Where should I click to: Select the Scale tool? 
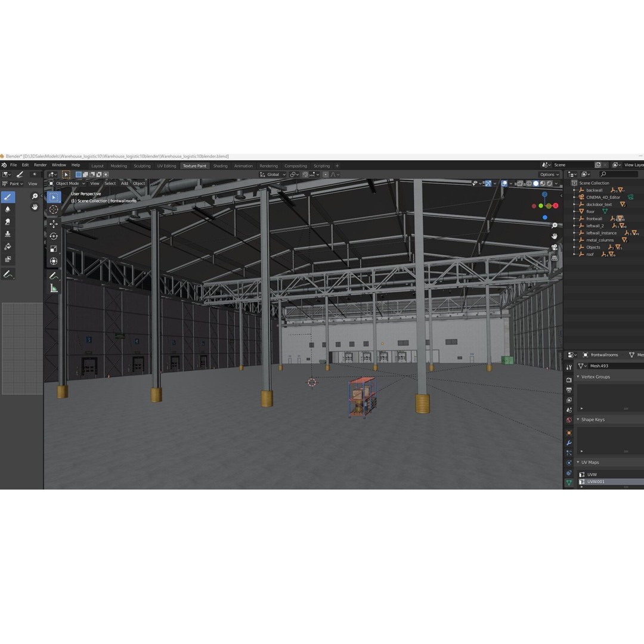(54, 249)
